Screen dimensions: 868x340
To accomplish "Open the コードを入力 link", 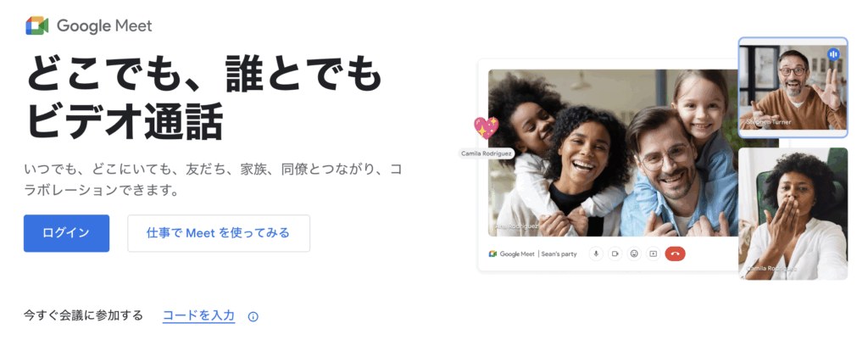I will coord(198,316).
